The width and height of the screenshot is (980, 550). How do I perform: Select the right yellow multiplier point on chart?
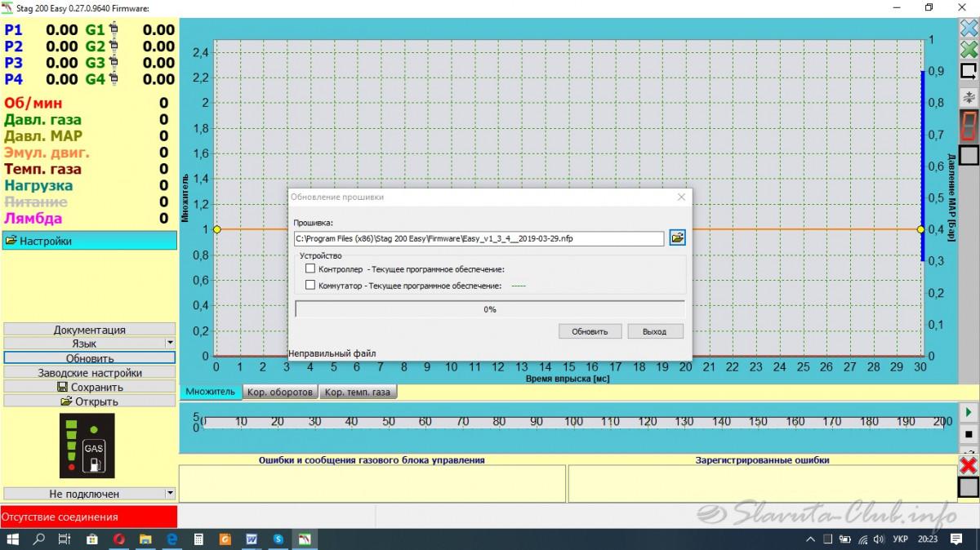click(x=920, y=229)
